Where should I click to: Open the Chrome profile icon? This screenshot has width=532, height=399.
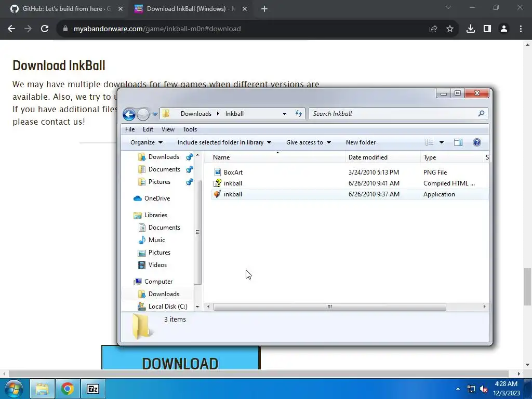tap(504, 29)
